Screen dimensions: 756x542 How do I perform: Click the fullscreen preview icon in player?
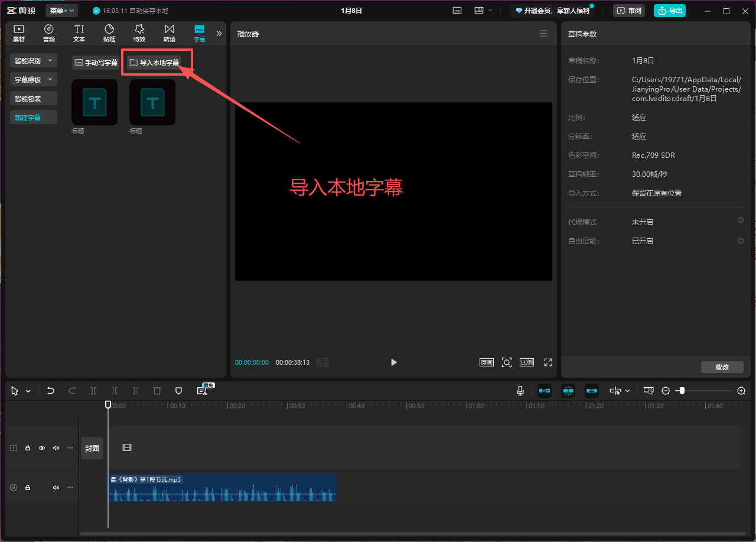click(548, 362)
